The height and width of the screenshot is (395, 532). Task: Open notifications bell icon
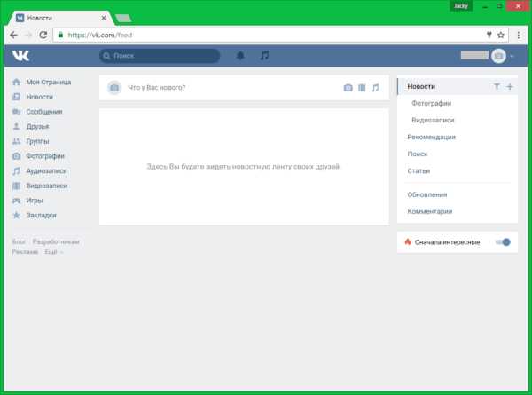point(240,55)
